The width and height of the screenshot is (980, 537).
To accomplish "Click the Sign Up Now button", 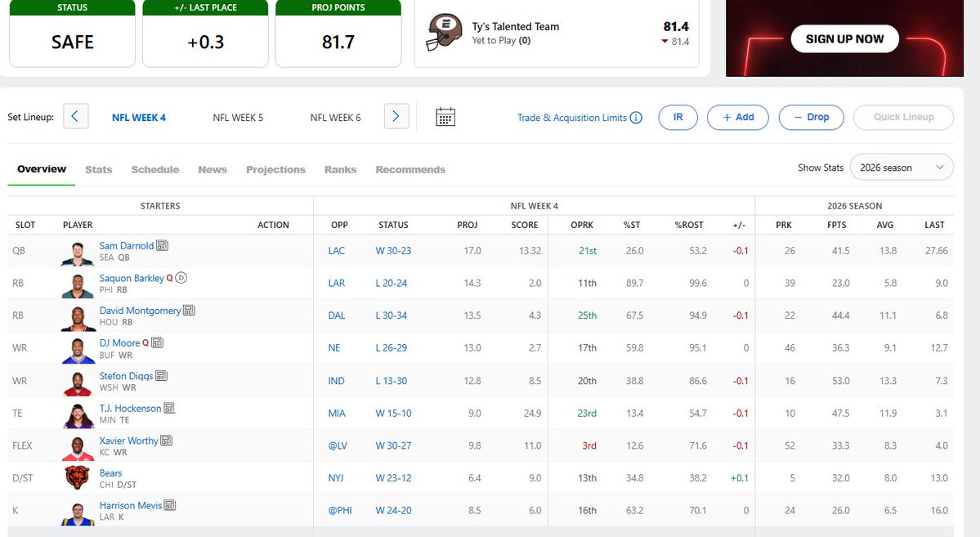I will tap(844, 38).
